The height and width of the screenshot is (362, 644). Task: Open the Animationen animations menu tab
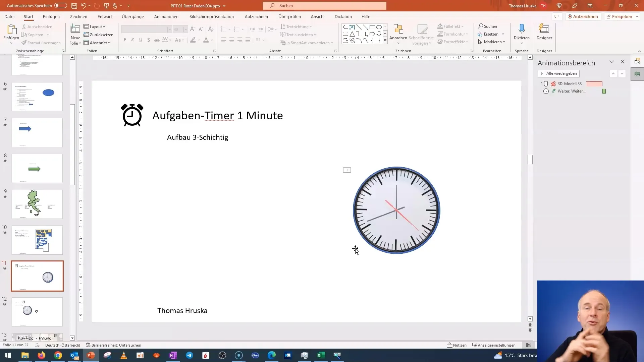pos(167,16)
